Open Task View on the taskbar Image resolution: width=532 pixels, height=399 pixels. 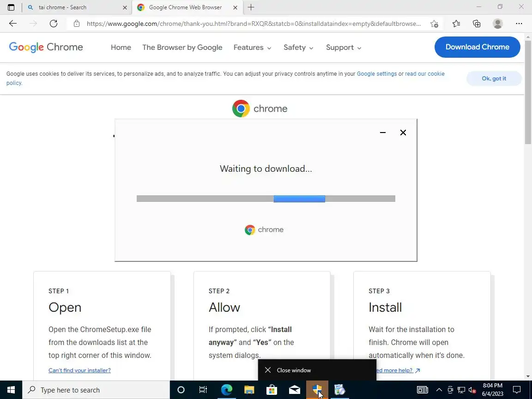click(x=203, y=390)
